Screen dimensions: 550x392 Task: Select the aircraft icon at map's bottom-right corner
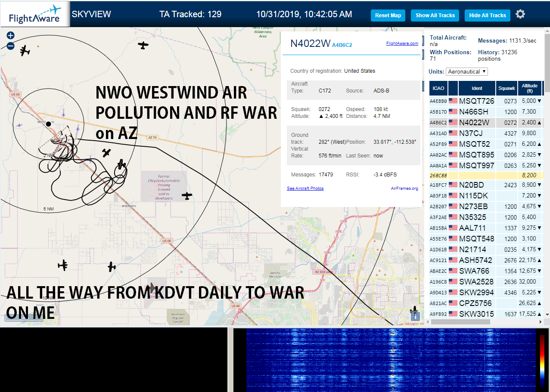click(415, 310)
